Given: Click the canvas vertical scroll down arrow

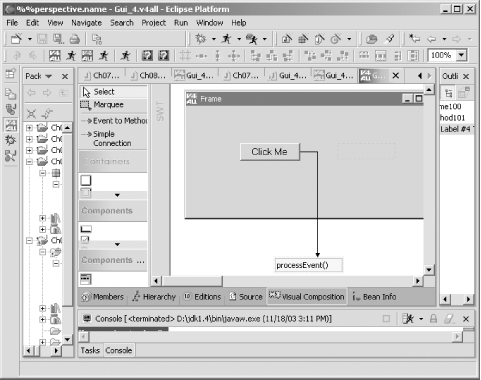Looking at the screenshot, I should [429, 269].
